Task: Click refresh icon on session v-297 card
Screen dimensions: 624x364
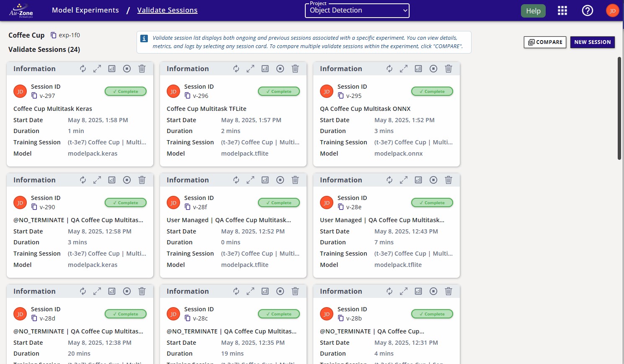Action: (83, 69)
